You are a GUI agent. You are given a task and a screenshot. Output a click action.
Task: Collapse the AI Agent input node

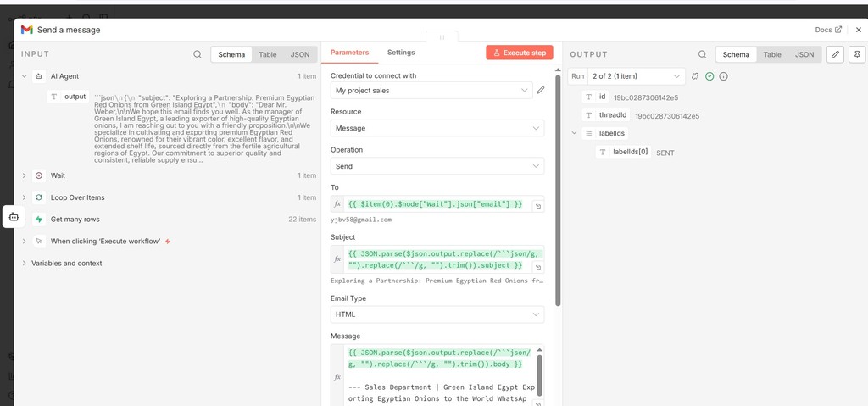click(24, 76)
